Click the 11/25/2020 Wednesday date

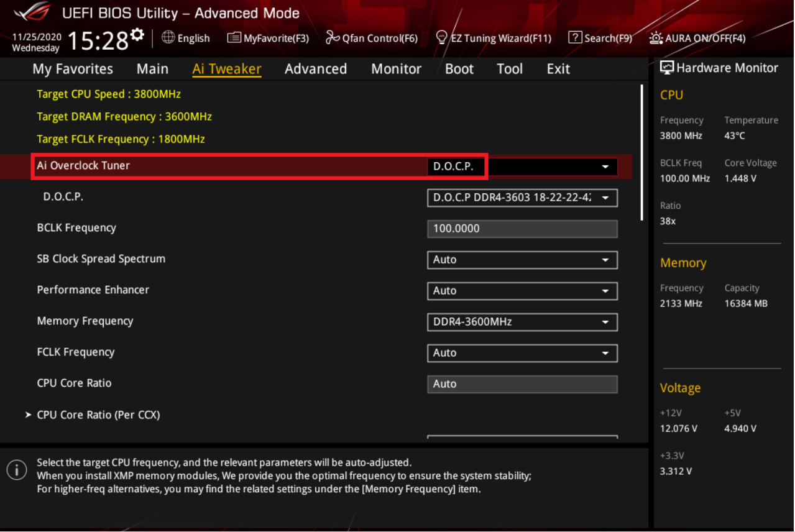point(35,43)
